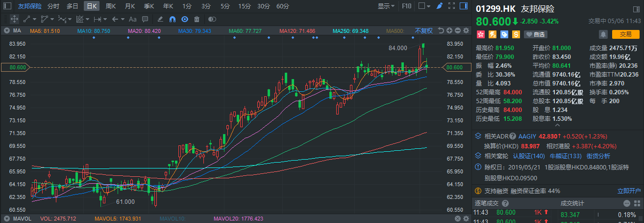The width and height of the screenshot is (644, 223).
Task: Toggle the magnet snap mode
Action: pyautogui.click(x=172, y=19)
